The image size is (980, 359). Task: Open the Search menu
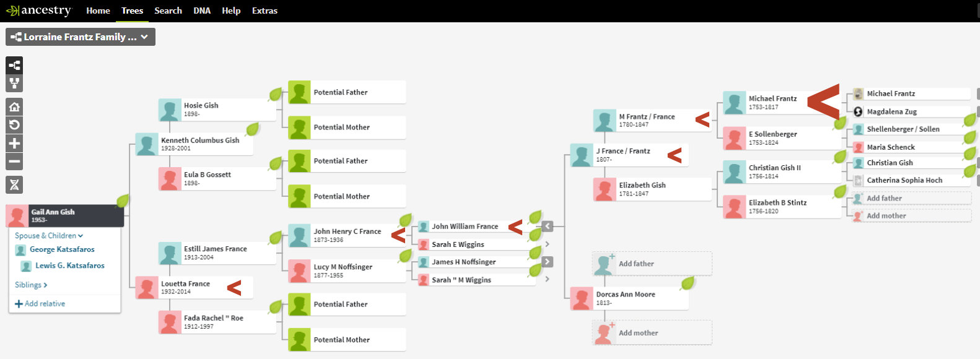point(168,11)
